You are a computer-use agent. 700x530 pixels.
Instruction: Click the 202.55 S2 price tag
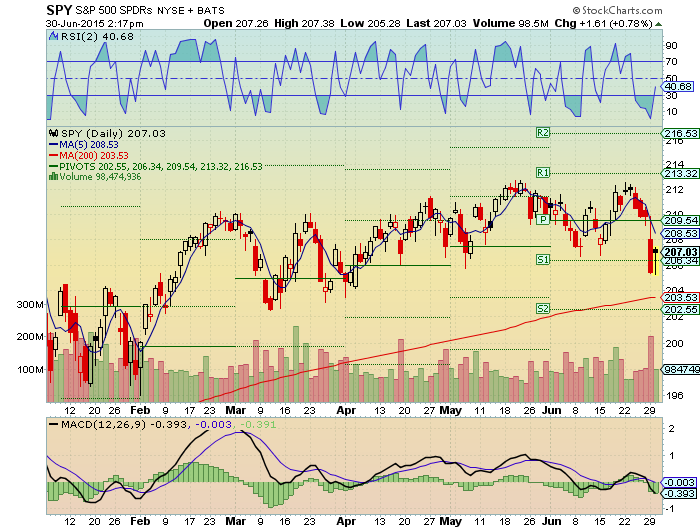pyautogui.click(x=681, y=309)
